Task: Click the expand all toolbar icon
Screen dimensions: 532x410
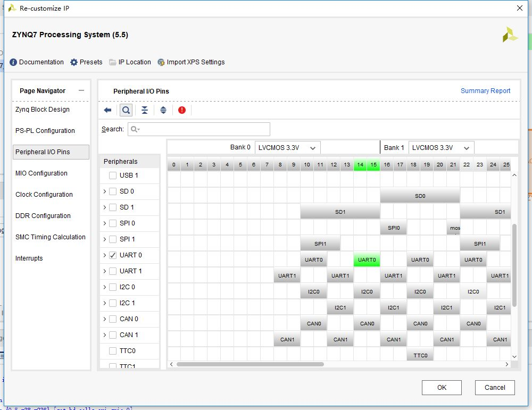Action: tap(163, 110)
